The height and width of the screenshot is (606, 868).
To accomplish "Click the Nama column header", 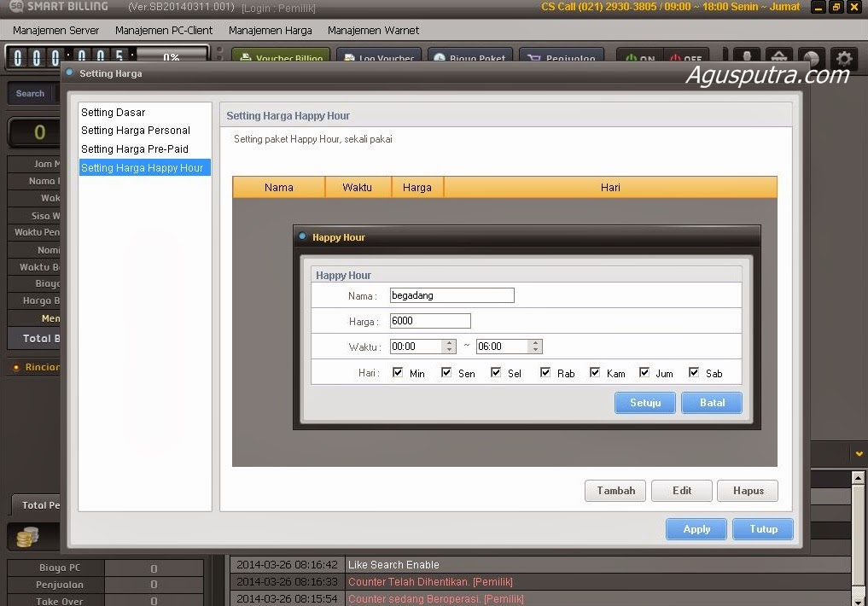I will pos(279,187).
